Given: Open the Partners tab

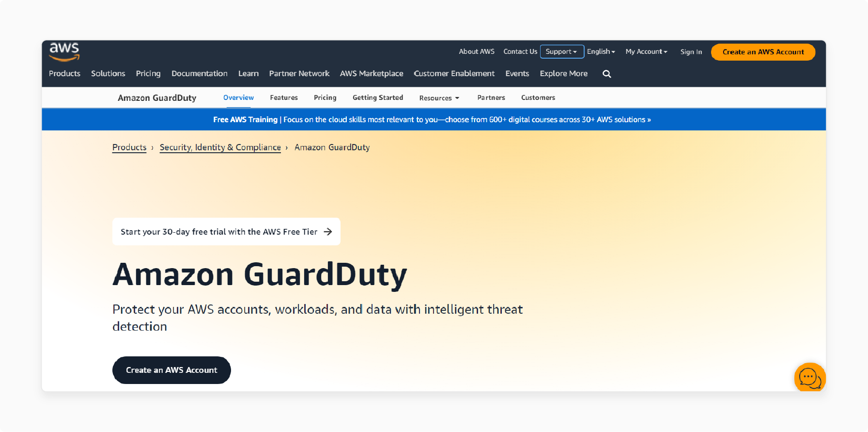Looking at the screenshot, I should [x=491, y=97].
